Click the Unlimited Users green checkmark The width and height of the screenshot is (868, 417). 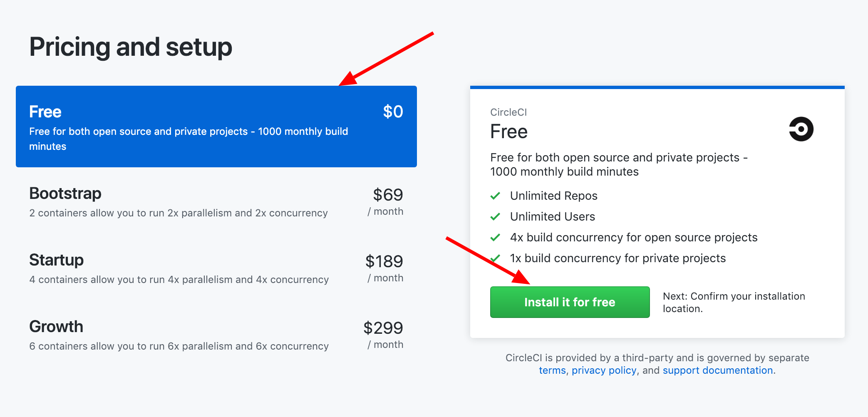click(x=495, y=216)
